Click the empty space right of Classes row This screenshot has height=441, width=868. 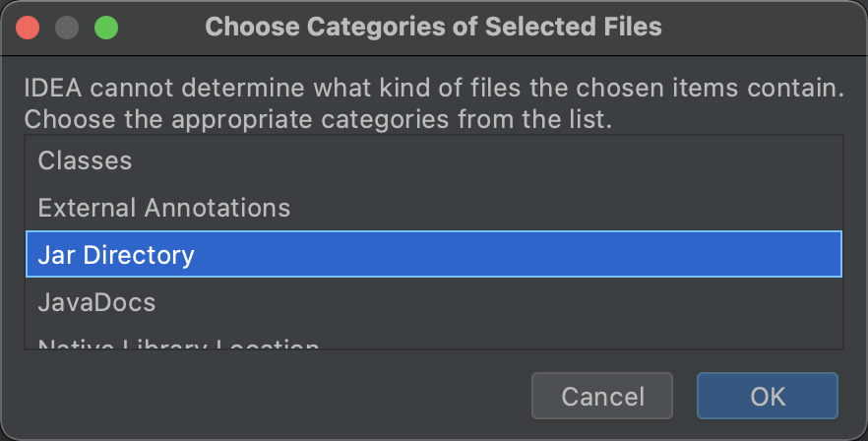point(492,160)
